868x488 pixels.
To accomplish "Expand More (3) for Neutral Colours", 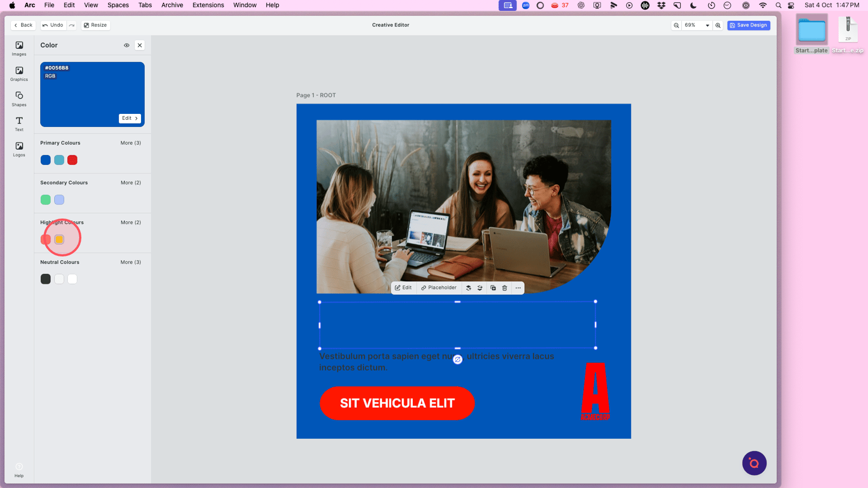I will [131, 262].
